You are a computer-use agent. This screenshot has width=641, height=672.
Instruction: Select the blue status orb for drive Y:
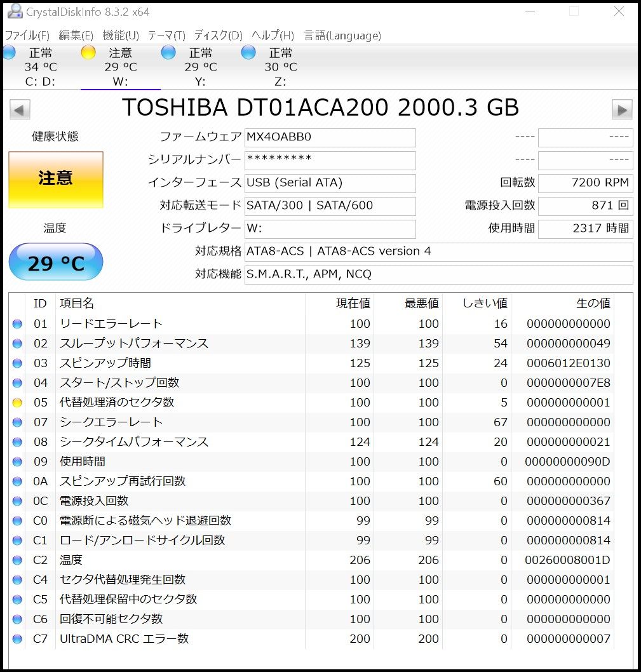(x=168, y=53)
